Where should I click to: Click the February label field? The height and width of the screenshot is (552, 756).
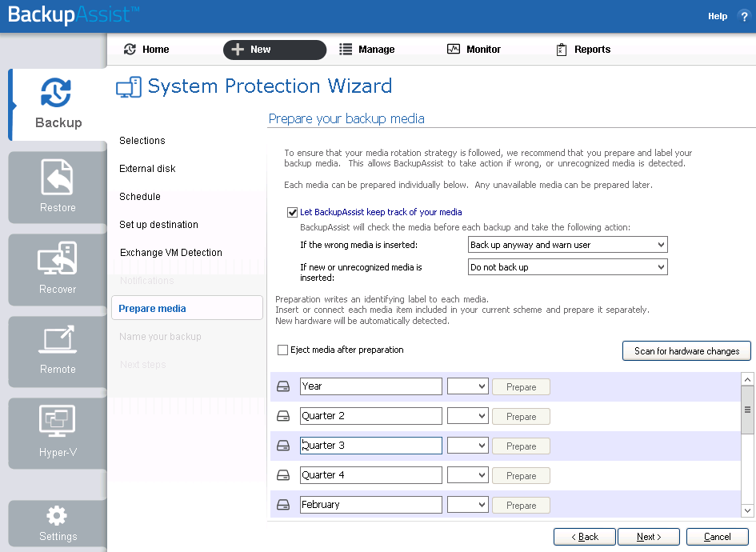coord(370,505)
